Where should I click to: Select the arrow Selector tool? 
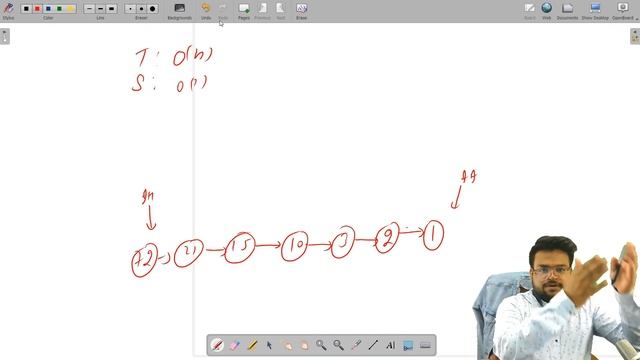pyautogui.click(x=269, y=345)
